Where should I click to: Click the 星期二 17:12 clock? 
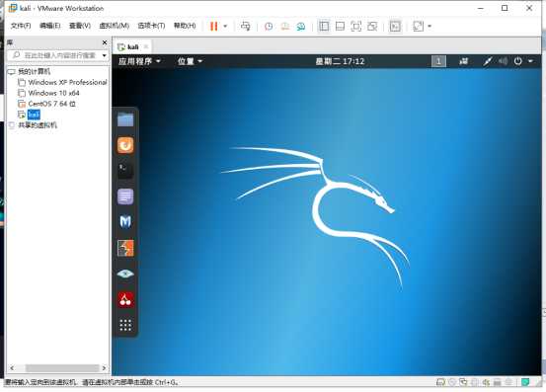(340, 61)
